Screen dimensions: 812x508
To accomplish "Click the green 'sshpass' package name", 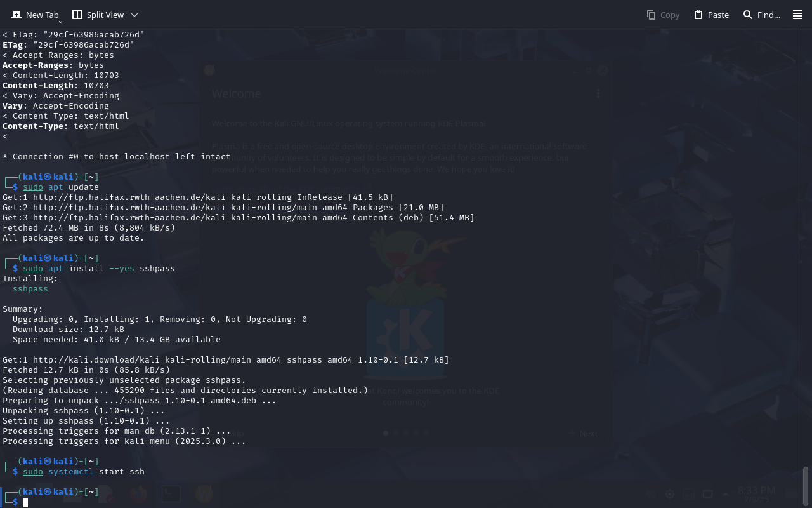I will pyautogui.click(x=30, y=289).
